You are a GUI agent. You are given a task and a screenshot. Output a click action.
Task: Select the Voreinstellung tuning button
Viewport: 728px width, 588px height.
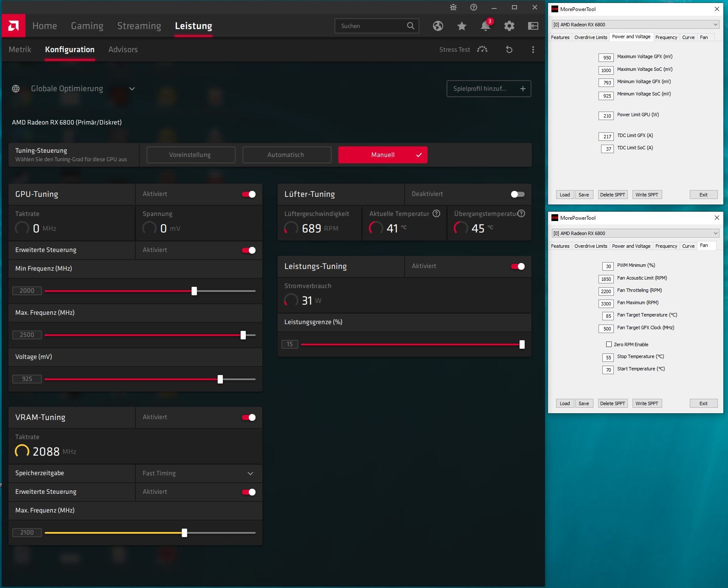tap(191, 155)
